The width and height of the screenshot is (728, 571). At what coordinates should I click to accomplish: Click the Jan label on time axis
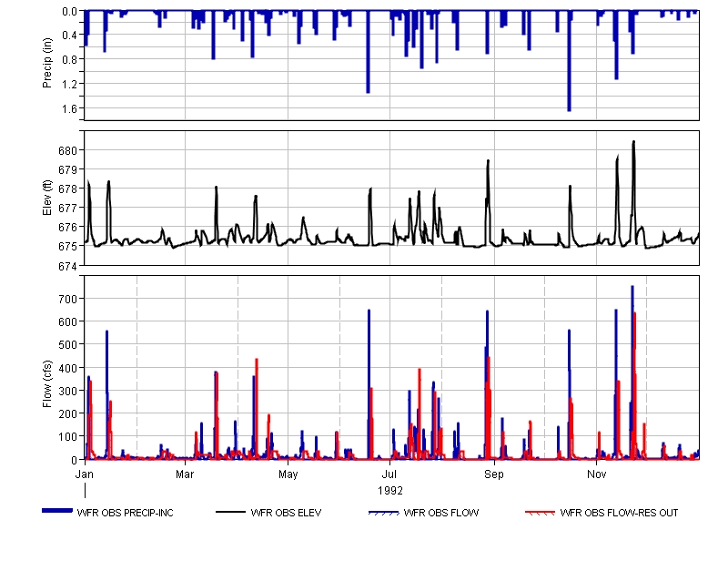coord(85,474)
